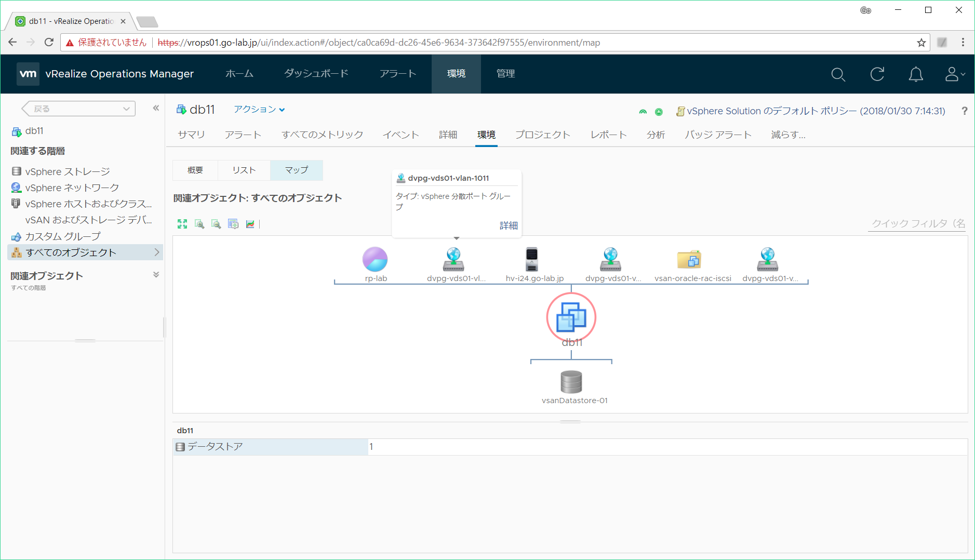The height and width of the screenshot is (560, 975).
Task: Open the search magnifier in top header
Action: click(838, 74)
